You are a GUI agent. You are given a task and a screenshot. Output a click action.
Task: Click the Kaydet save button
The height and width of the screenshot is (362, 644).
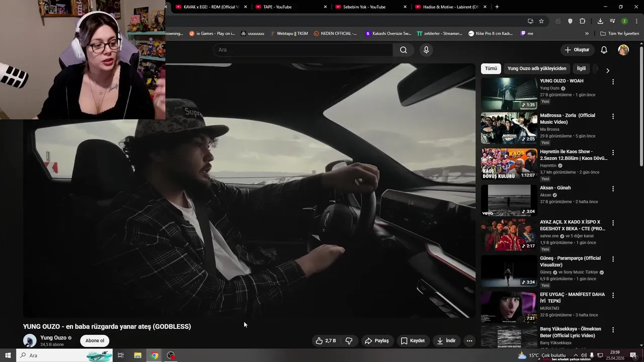click(413, 340)
